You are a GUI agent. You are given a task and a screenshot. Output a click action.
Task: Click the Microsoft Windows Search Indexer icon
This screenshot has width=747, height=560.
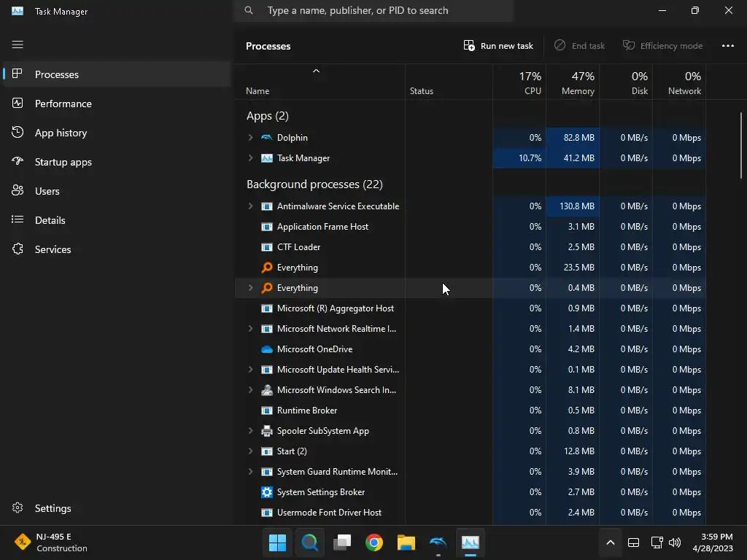pos(267,390)
